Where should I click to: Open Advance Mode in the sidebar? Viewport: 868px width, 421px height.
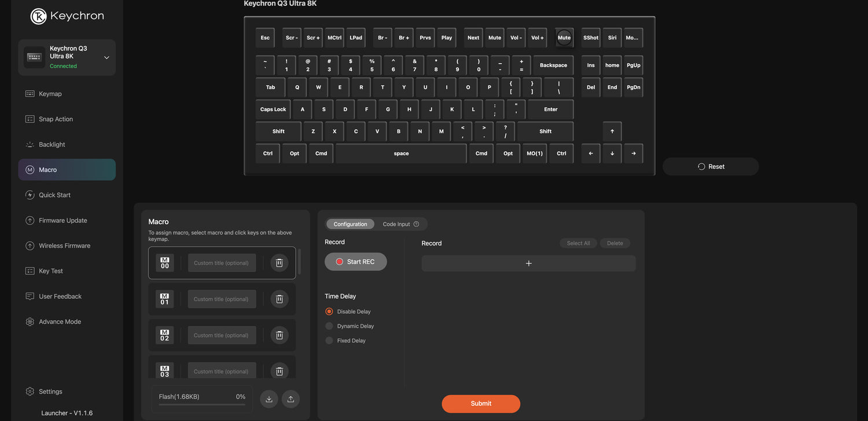(x=60, y=321)
